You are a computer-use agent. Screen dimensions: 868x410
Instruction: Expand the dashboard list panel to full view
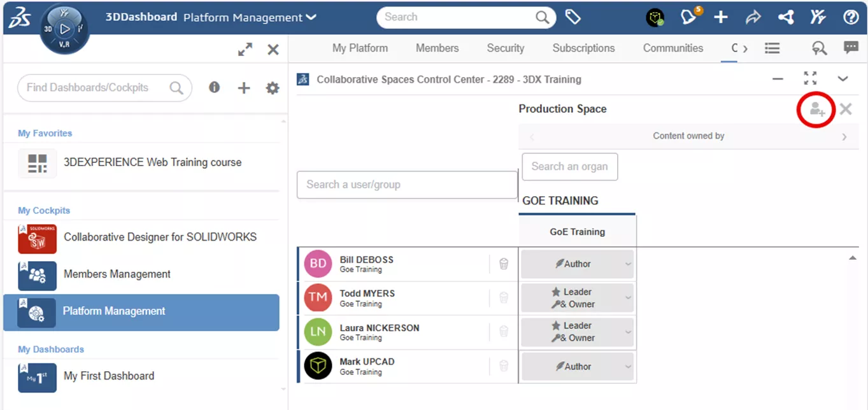pyautogui.click(x=245, y=50)
